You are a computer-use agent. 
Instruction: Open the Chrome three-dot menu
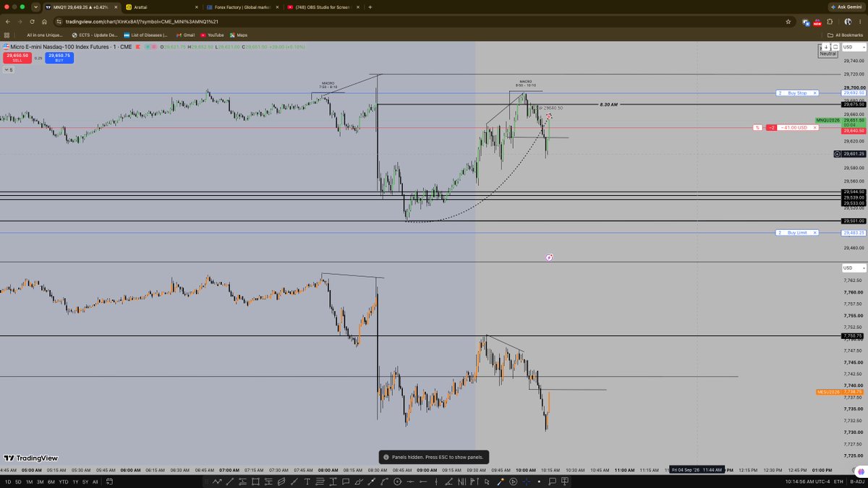pos(861,22)
